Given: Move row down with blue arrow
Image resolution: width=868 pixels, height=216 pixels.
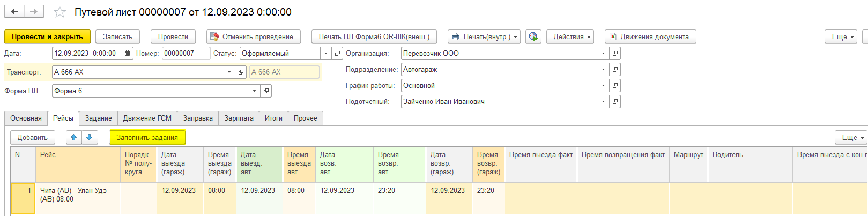Looking at the screenshot, I should point(89,138).
